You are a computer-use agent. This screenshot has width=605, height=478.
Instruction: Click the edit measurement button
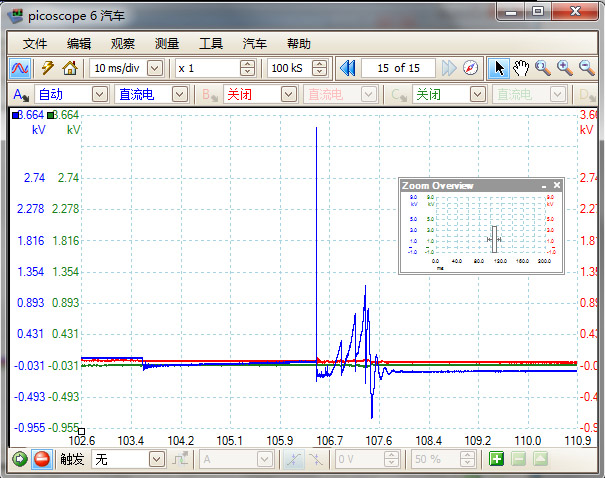pyautogui.click(x=540, y=459)
